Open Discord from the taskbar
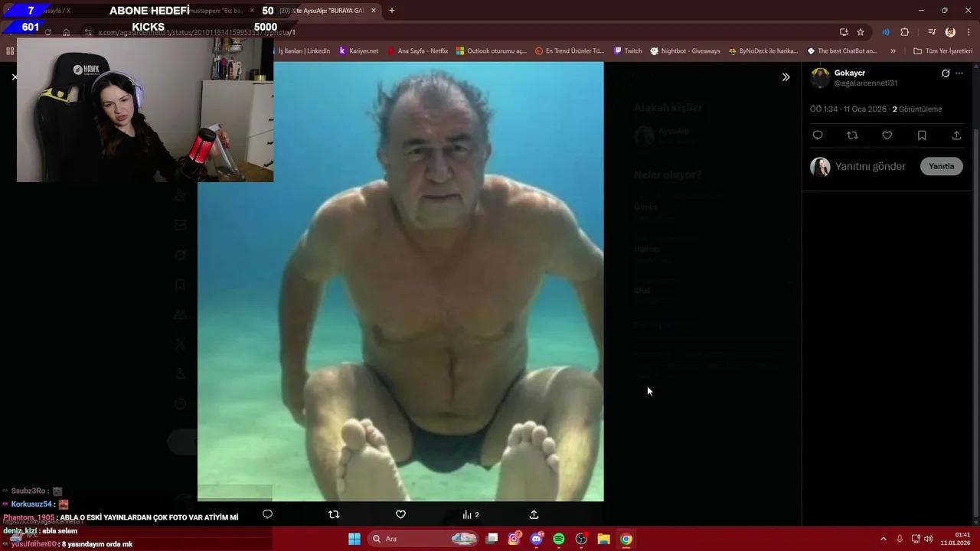 pyautogui.click(x=537, y=539)
